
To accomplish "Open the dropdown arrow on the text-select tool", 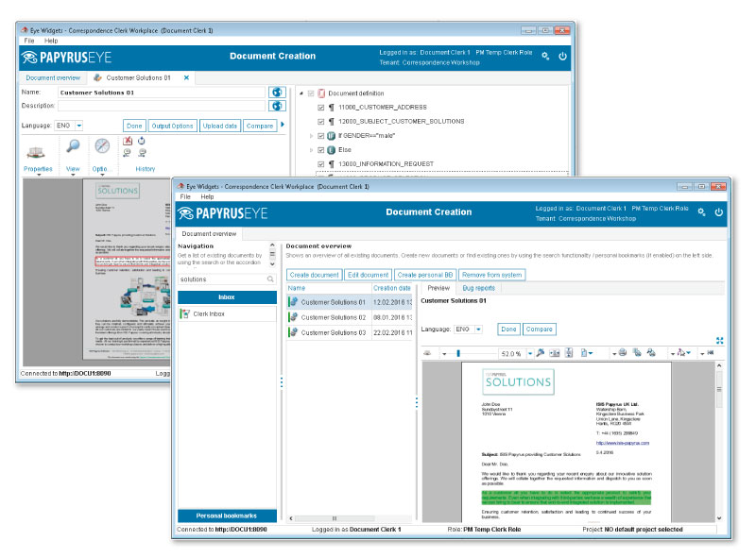I will 688,353.
